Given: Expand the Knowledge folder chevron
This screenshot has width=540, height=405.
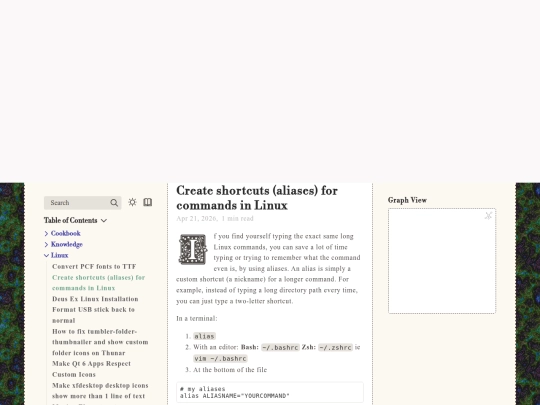Looking at the screenshot, I should tap(46, 245).
